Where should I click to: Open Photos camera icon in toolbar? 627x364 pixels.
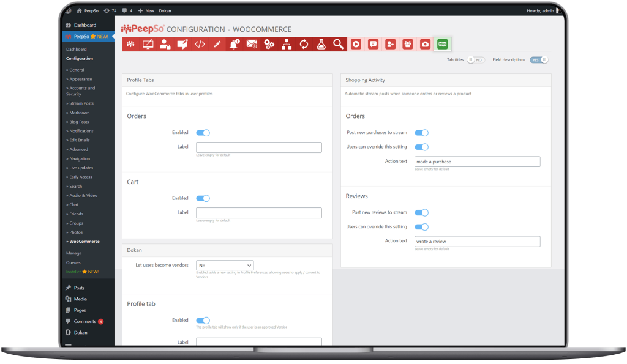(425, 44)
